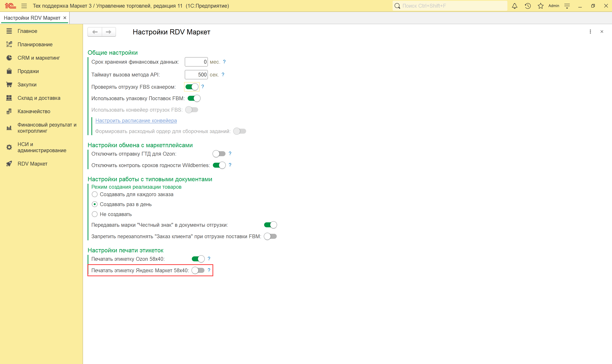This screenshot has width=612, height=364.
Task: Click Настроить расписание конвейера link
Action: point(136,120)
